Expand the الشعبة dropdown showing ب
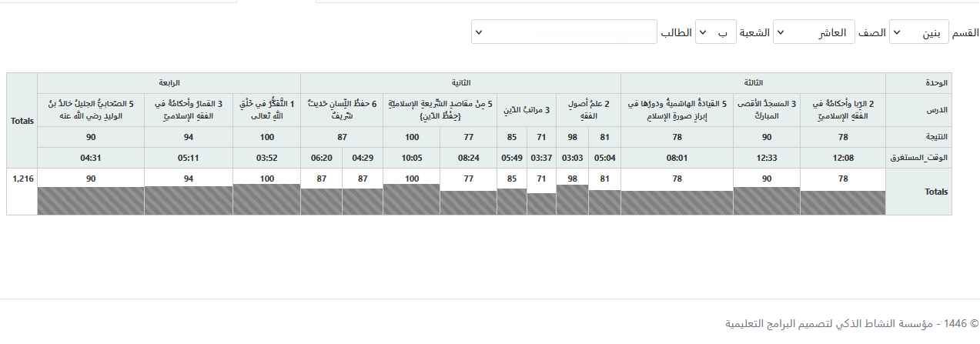 click(x=715, y=32)
